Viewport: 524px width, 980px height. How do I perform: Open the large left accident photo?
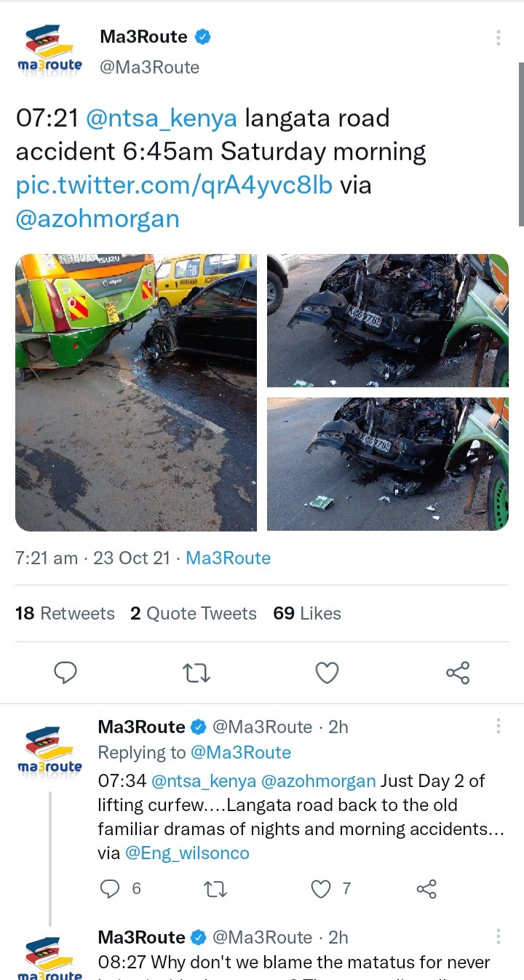tap(136, 392)
